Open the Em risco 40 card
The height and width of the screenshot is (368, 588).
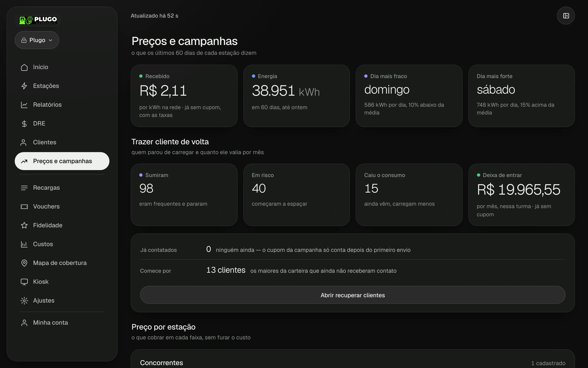pyautogui.click(x=296, y=195)
